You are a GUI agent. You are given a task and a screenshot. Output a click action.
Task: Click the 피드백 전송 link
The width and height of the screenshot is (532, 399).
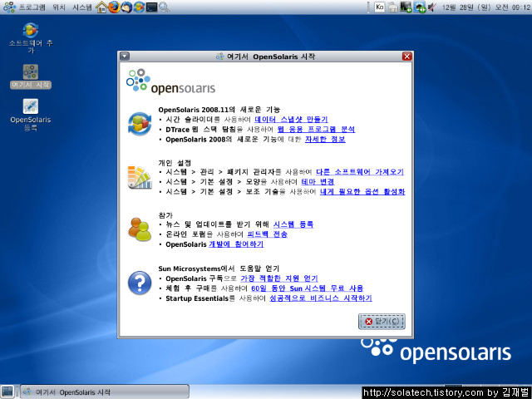tap(268, 234)
